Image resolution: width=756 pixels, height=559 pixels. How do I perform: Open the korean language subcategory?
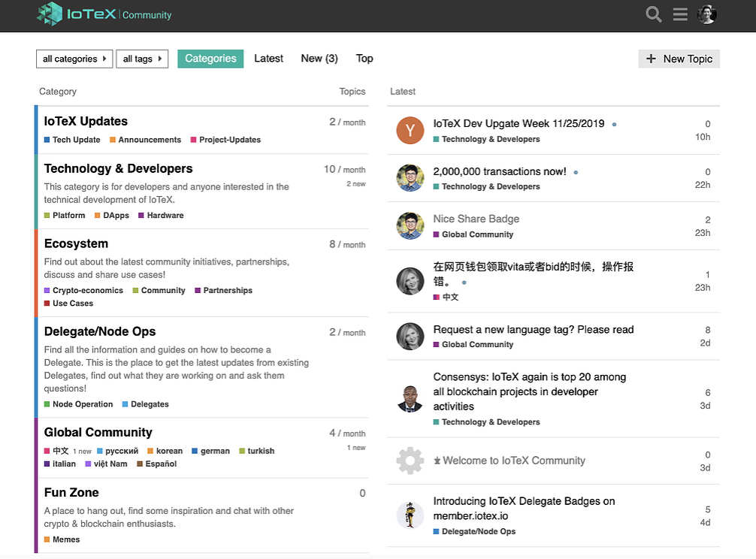(x=165, y=451)
